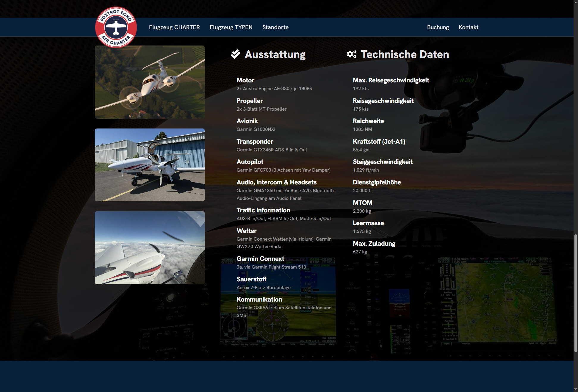Open the in-flight twin-engine aircraft photo
This screenshot has height=392, width=578.
[150, 82]
